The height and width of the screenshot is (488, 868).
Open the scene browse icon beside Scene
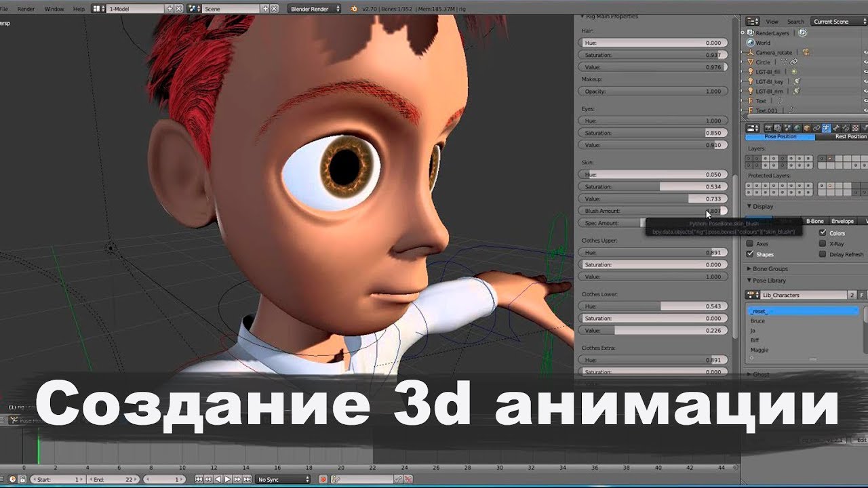pos(195,9)
